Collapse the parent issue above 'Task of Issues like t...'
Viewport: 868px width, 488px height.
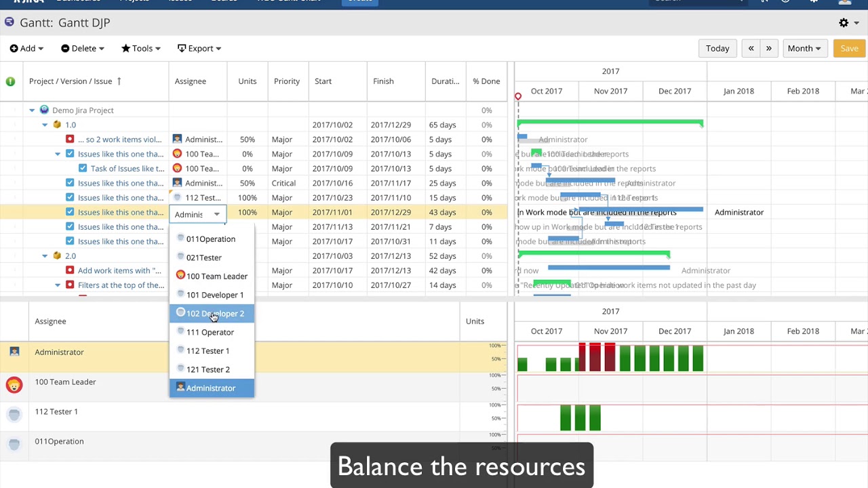[x=58, y=154]
